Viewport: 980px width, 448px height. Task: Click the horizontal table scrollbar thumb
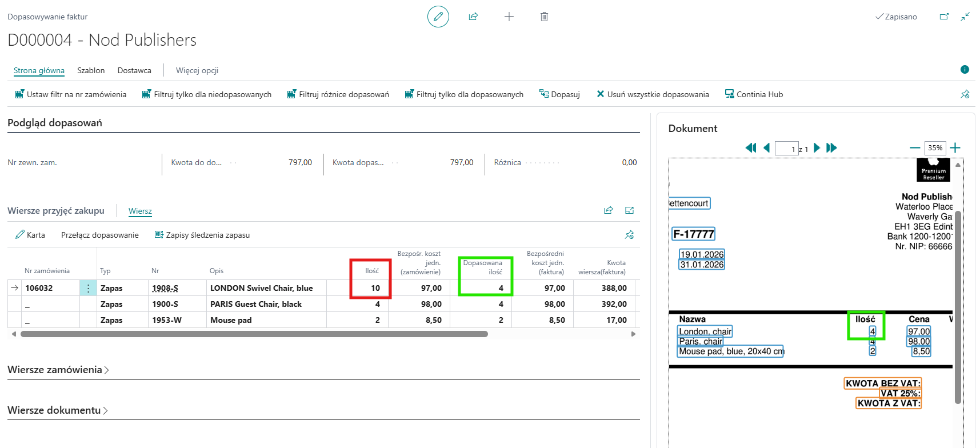[x=254, y=334]
